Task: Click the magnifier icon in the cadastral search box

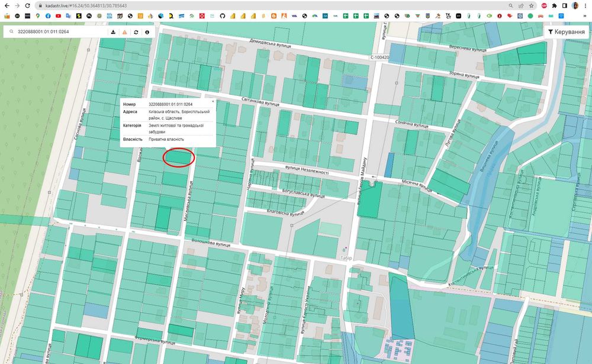Action: pos(11,32)
